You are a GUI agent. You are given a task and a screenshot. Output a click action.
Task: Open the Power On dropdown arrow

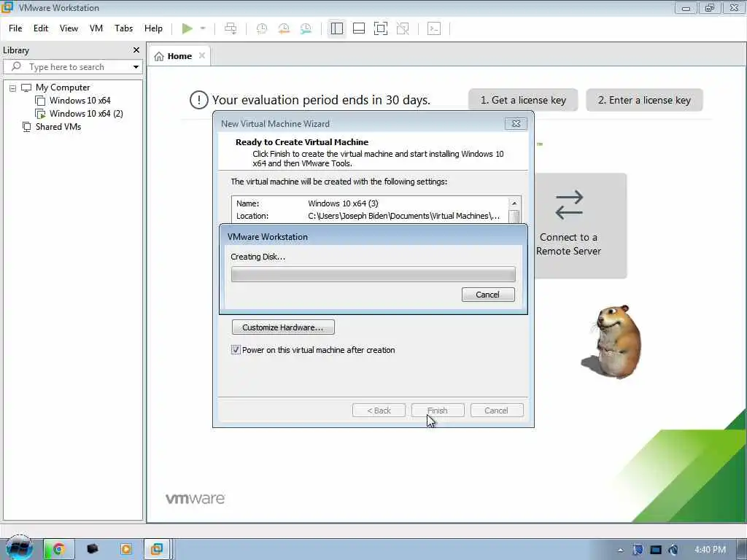(203, 28)
